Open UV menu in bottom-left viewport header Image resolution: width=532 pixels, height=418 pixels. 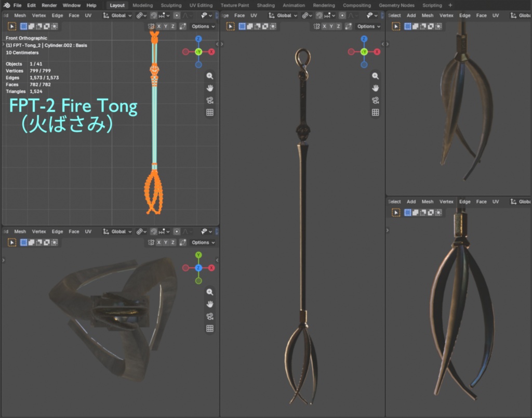coord(88,231)
